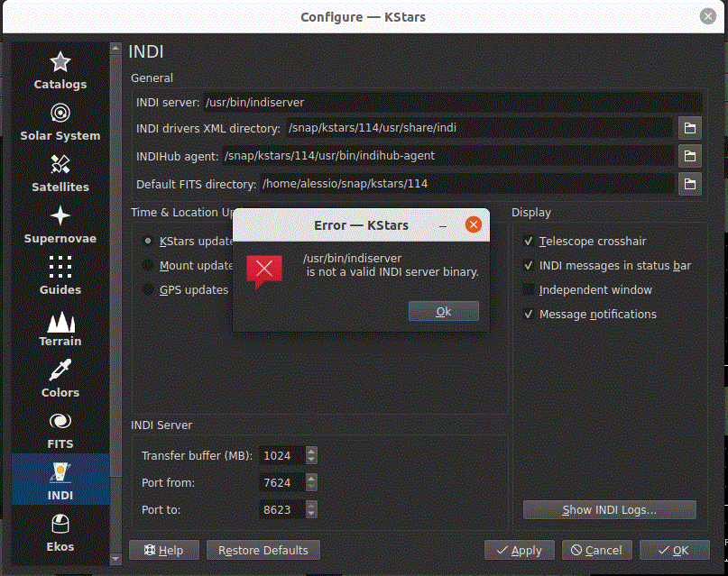Click the Transfer buffer value field
This screenshot has width=728, height=576.
(282, 455)
